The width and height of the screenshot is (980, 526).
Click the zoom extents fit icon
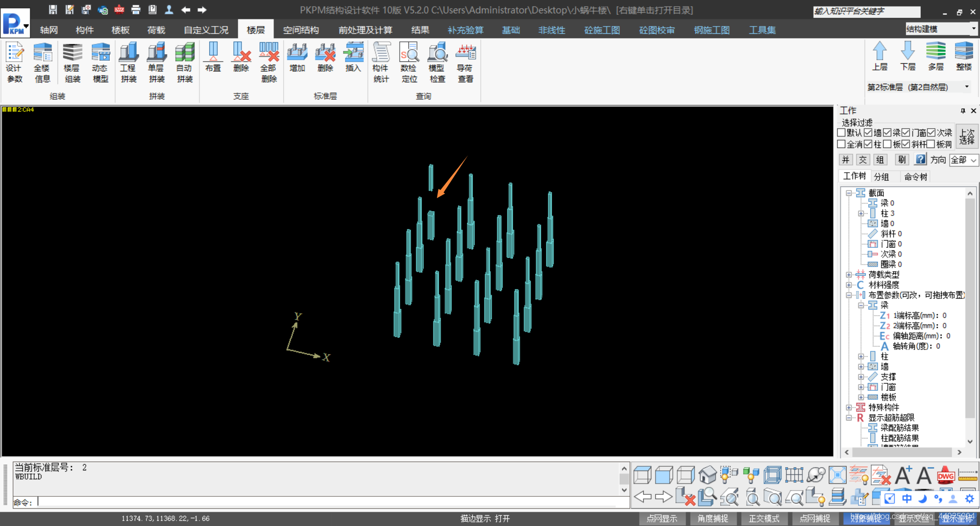pos(838,475)
